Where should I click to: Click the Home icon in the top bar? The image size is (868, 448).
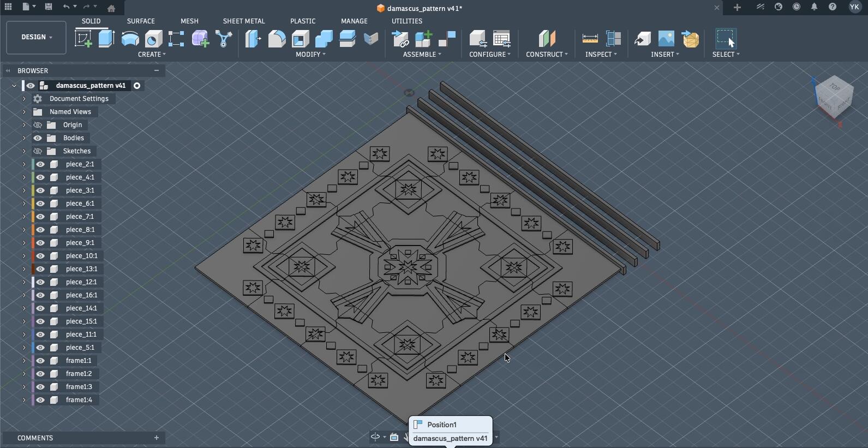point(111,8)
